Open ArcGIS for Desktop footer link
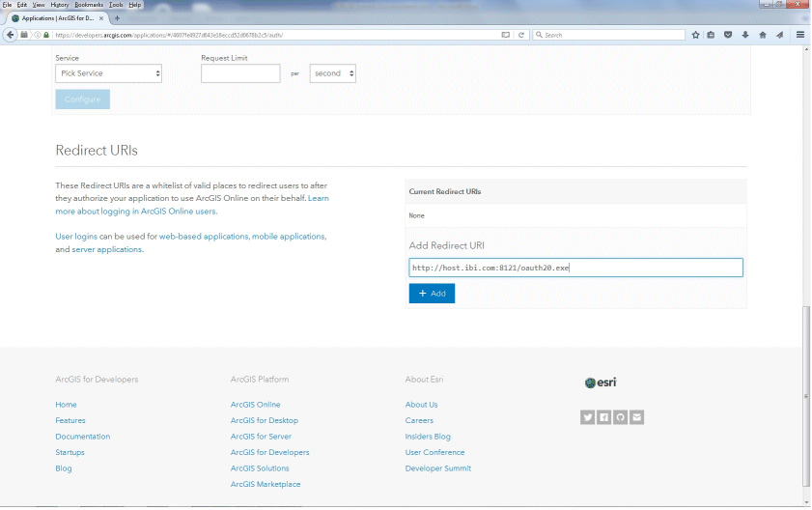812x510 pixels. point(265,420)
